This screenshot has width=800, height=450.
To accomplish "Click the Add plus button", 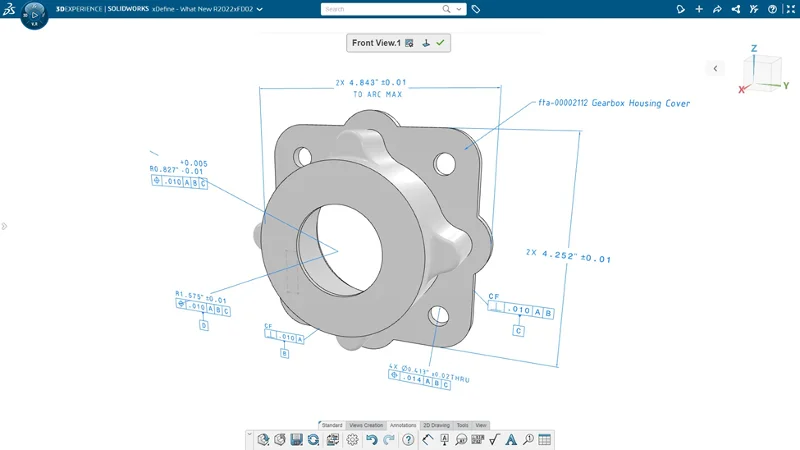I will click(x=699, y=9).
